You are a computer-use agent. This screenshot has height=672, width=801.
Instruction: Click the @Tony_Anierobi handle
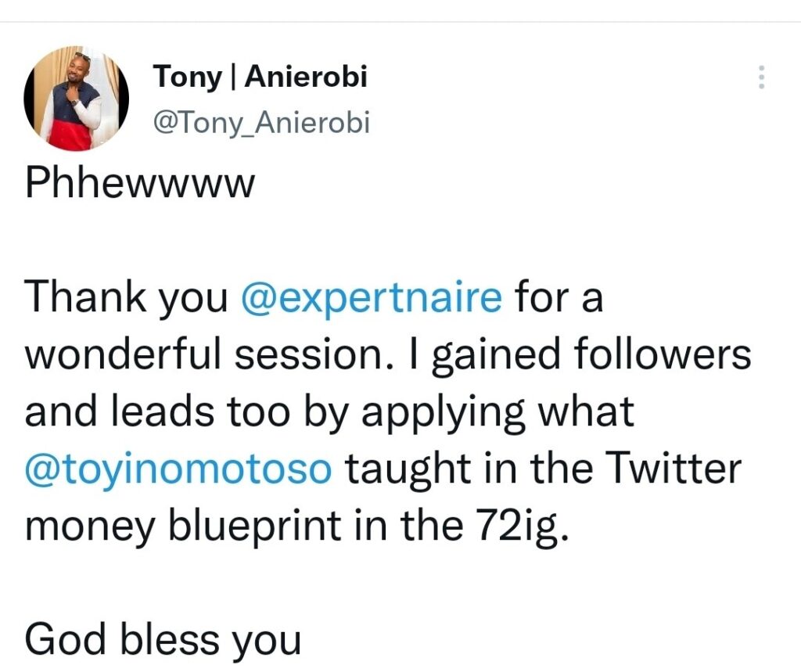coord(261,123)
